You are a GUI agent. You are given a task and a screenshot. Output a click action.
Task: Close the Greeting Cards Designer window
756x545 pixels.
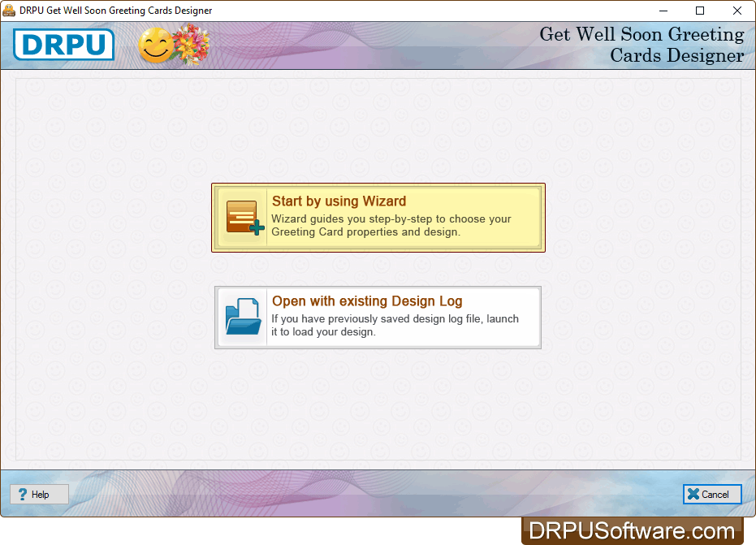(737, 11)
